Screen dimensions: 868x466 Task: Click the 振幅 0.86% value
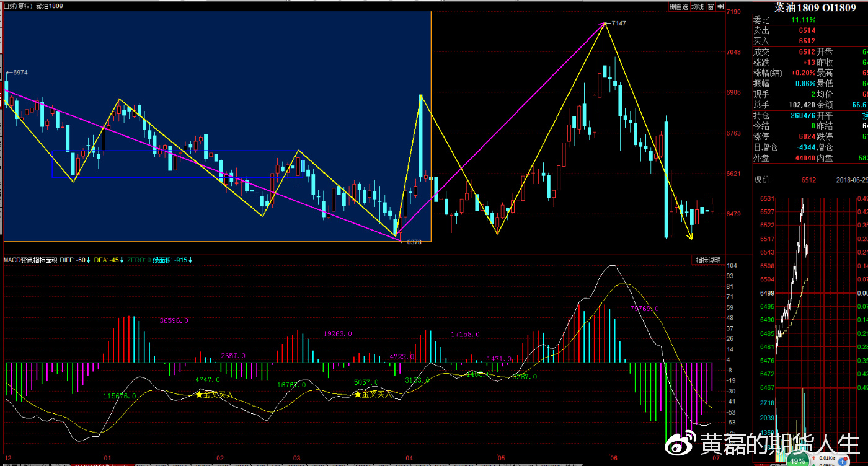coord(806,83)
